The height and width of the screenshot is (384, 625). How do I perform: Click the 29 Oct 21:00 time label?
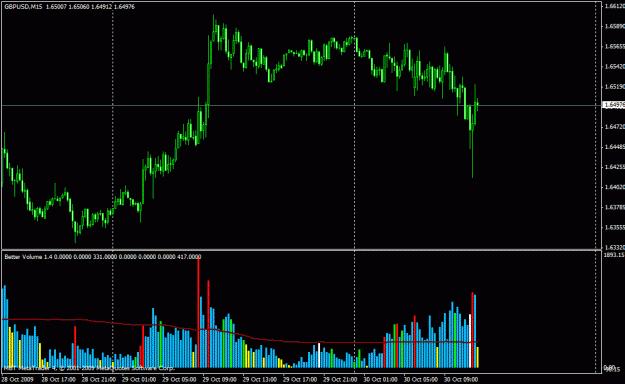coord(340,379)
